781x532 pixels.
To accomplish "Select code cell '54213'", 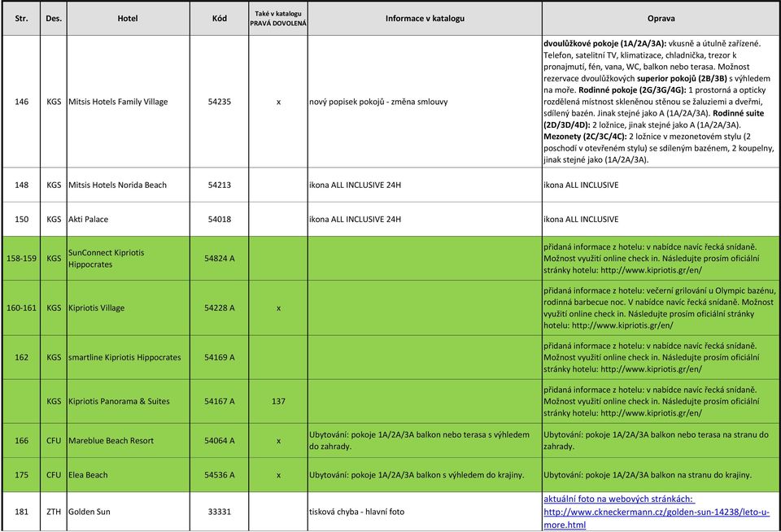I will [x=219, y=185].
